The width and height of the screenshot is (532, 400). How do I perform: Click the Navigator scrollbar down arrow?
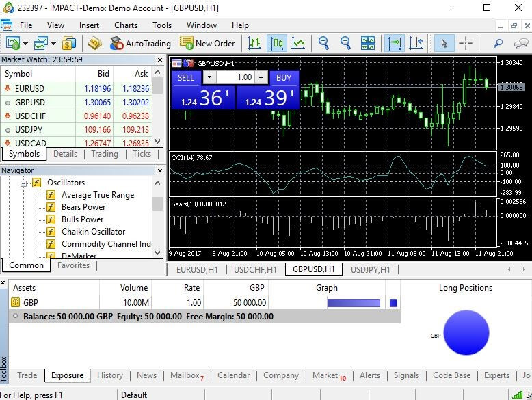(157, 253)
